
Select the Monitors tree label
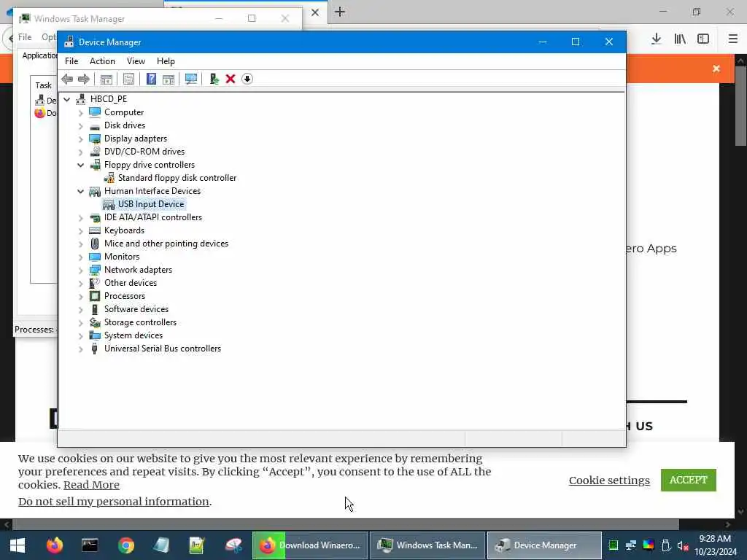tap(122, 256)
